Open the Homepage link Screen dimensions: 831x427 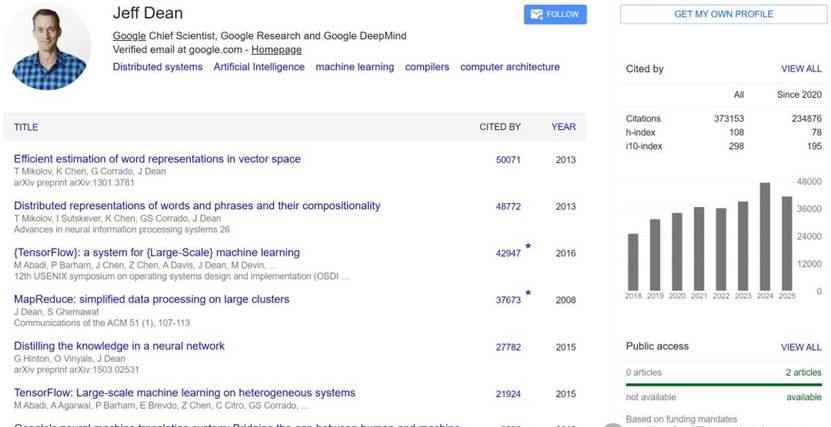[276, 50]
